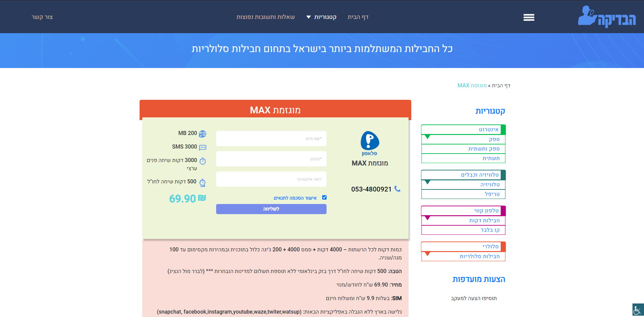The height and width of the screenshot is (317, 644).
Task: Click תוסיפו הצעה למעקב text
Action: pyautogui.click(x=474, y=298)
